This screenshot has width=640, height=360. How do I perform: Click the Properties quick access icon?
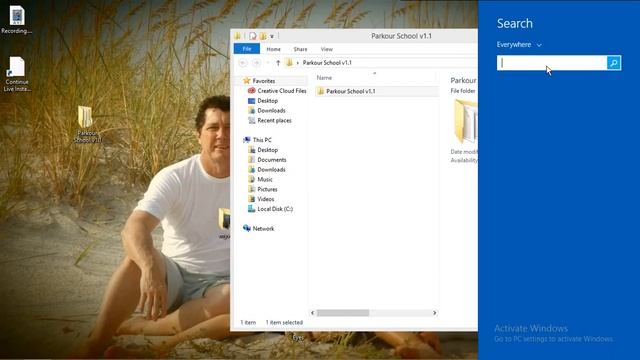253,36
